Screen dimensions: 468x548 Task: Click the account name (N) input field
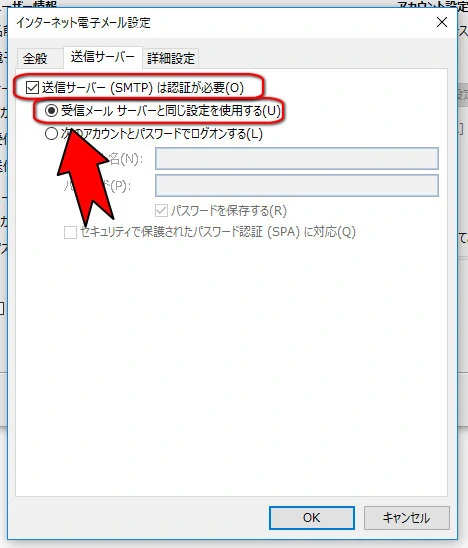pos(297,159)
